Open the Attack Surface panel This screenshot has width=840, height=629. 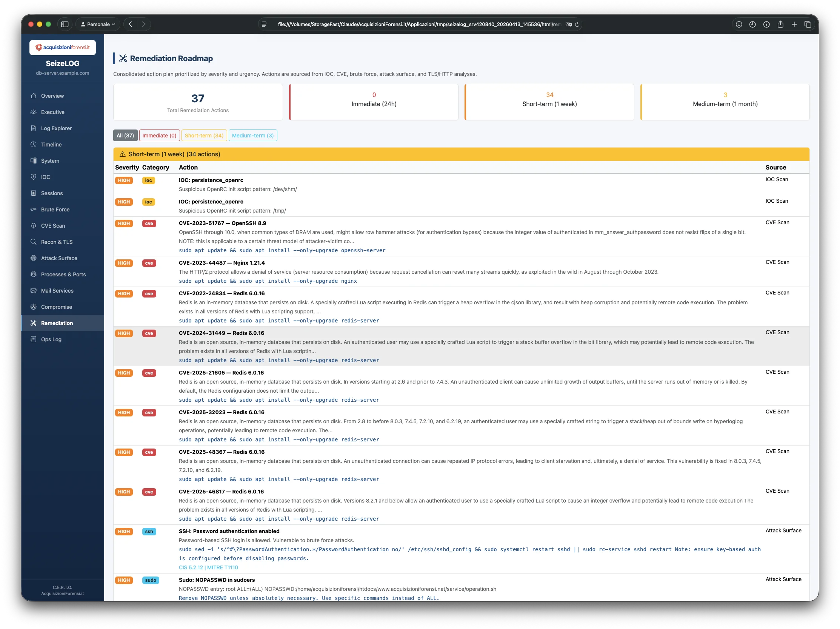(60, 258)
